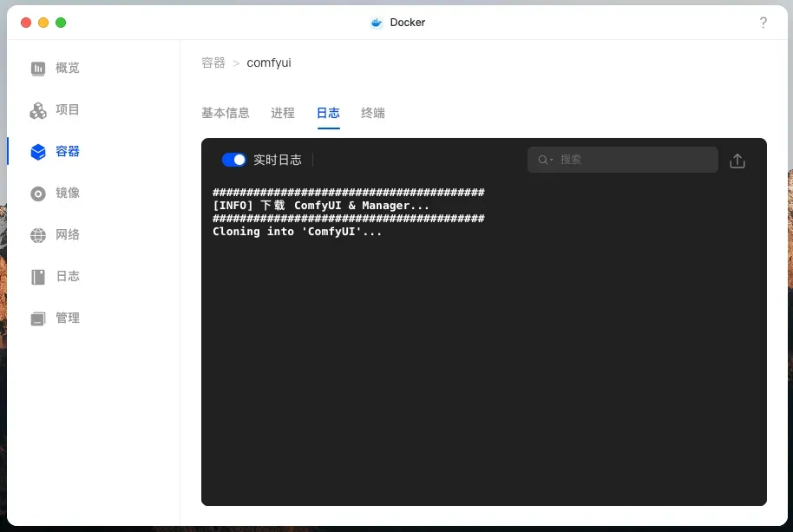Screen dimensions: 793x532
Task: Click inside the 搜索 log search field
Action: pyautogui.click(x=623, y=160)
